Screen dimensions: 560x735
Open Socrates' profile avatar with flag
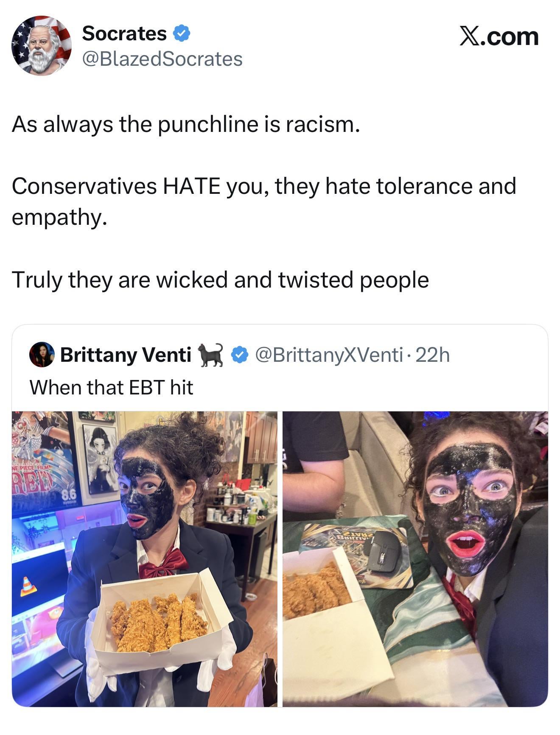tap(42, 46)
